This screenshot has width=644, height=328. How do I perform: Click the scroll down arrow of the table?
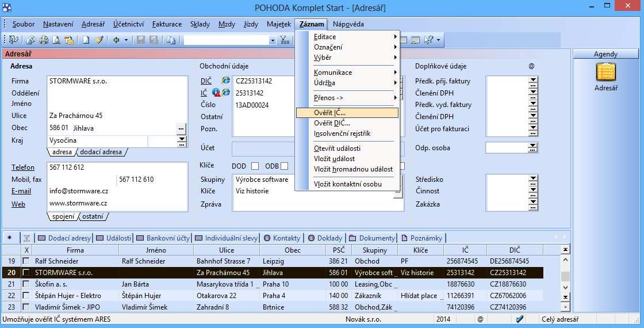pyautogui.click(x=565, y=287)
